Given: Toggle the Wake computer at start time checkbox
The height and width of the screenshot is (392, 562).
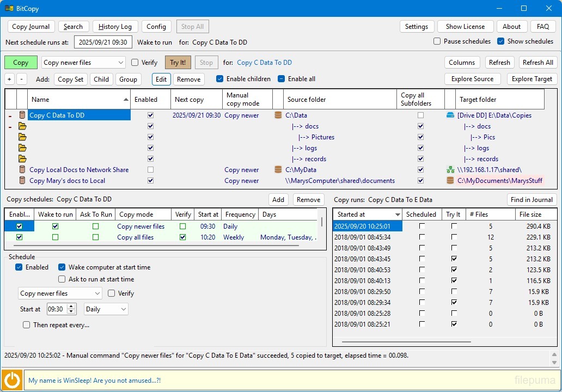Looking at the screenshot, I should 62,267.
